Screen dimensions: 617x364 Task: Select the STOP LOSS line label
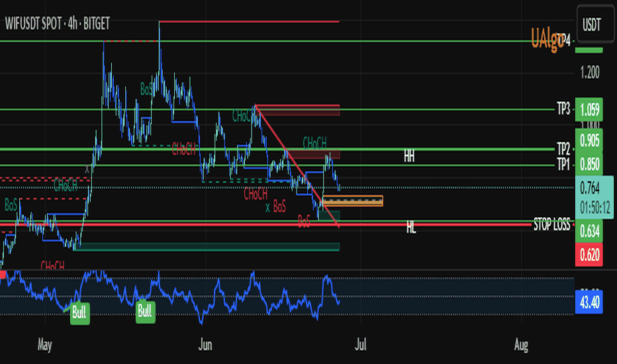[x=551, y=225]
